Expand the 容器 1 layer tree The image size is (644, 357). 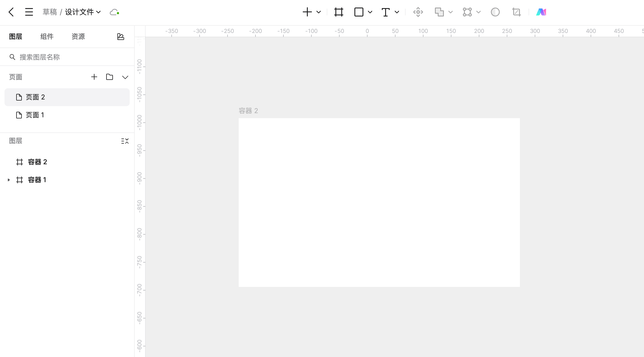point(9,180)
